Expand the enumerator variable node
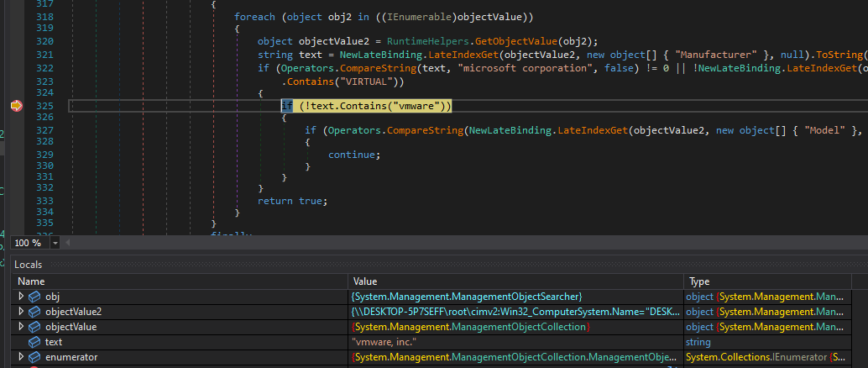Viewport: 868px width, 368px height. tap(21, 357)
